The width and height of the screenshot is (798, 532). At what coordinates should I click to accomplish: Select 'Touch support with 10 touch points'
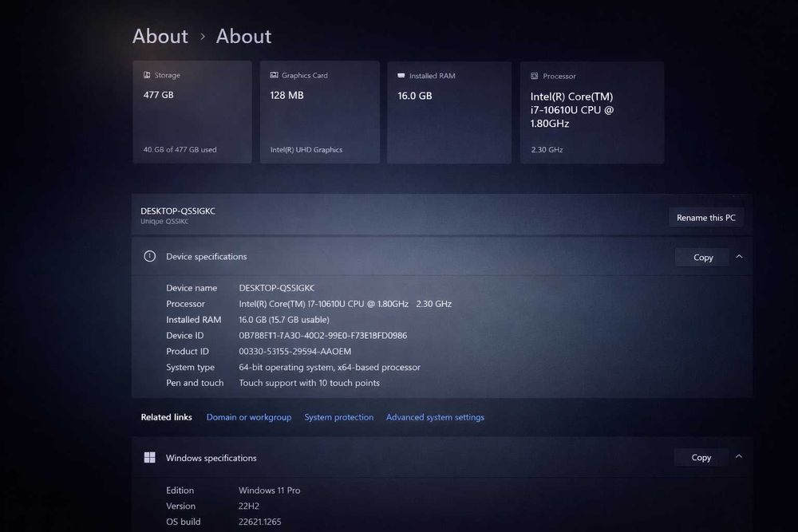309,383
